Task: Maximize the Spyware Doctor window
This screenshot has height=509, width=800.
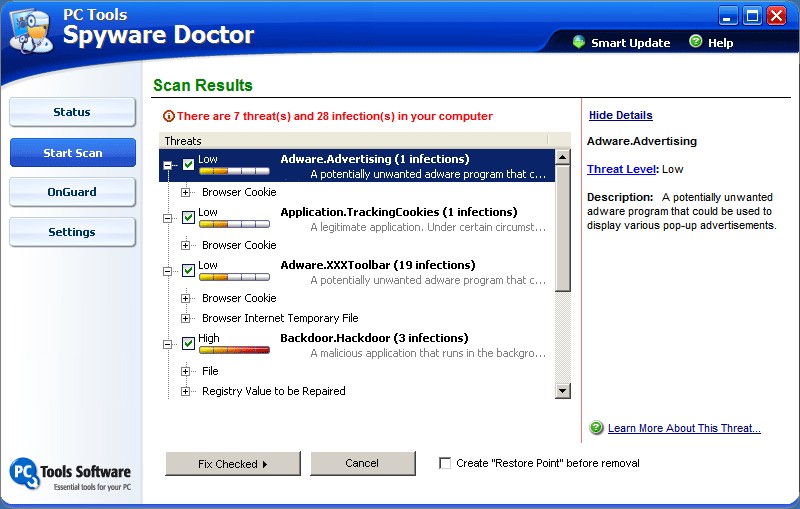Action: tap(753, 16)
